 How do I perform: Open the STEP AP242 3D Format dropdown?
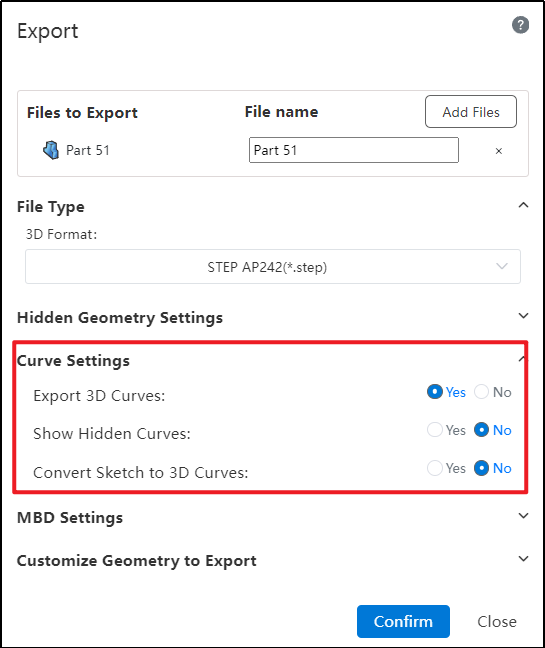point(273,267)
